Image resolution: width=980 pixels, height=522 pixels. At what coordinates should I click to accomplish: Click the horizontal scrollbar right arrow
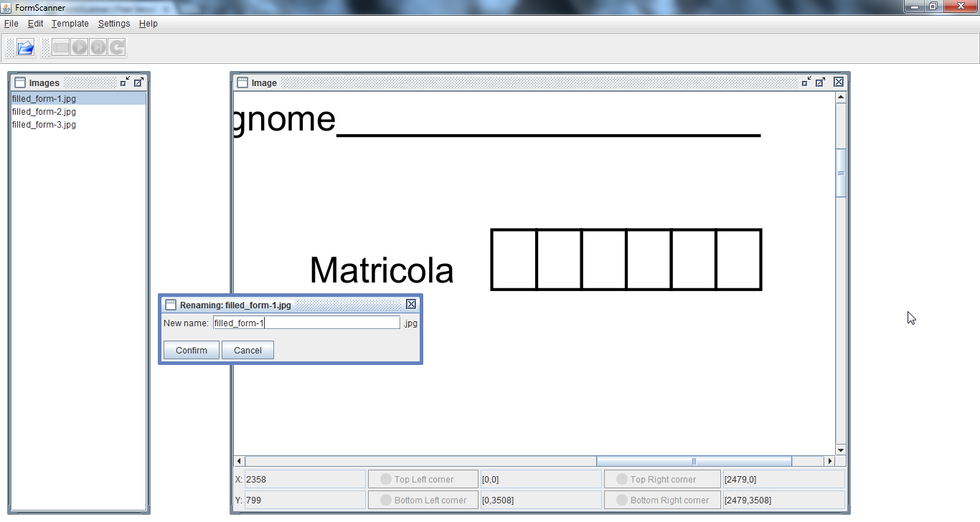point(830,461)
